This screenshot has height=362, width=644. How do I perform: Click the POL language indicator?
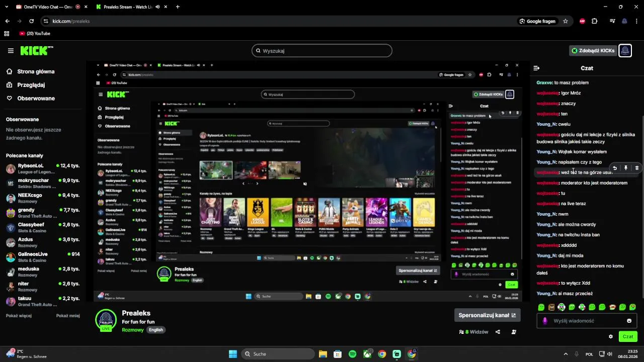[589, 354]
